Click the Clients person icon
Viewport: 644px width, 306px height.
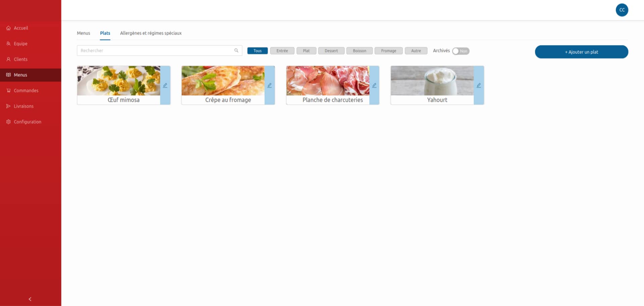coord(8,59)
